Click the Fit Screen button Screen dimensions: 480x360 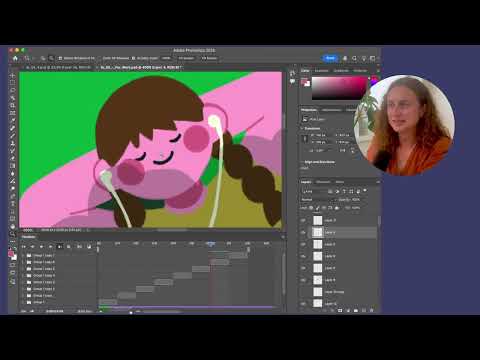(186, 58)
